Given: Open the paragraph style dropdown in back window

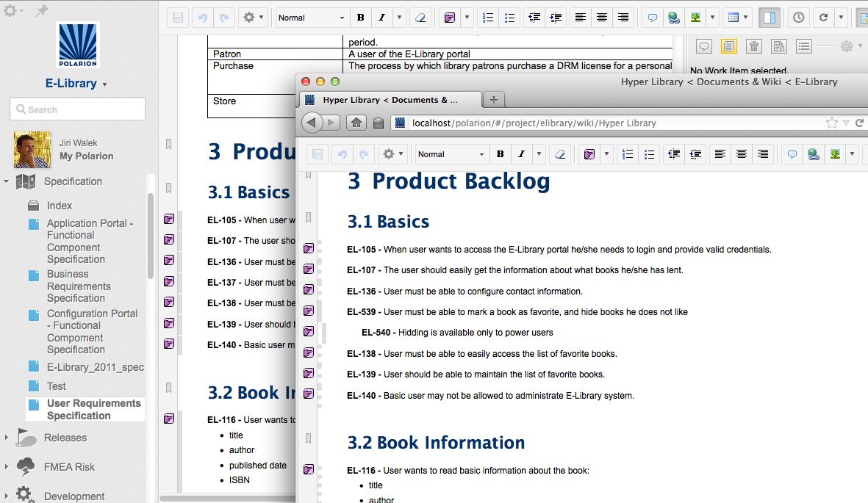Looking at the screenshot, I should [311, 18].
